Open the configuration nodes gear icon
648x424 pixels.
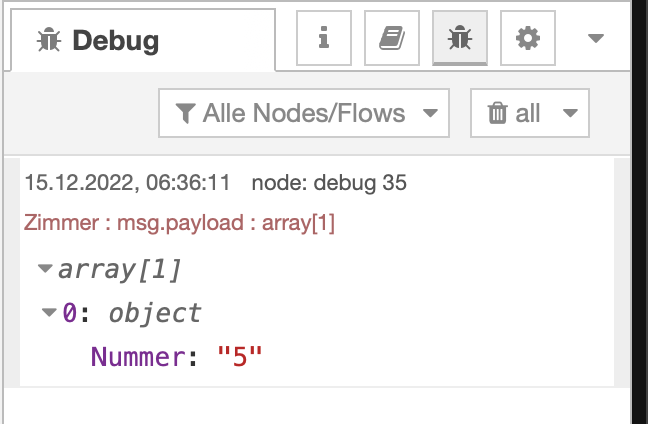[x=527, y=39]
